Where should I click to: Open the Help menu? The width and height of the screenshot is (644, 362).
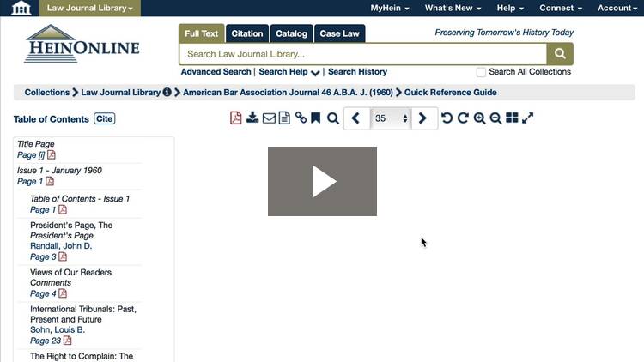coord(510,8)
